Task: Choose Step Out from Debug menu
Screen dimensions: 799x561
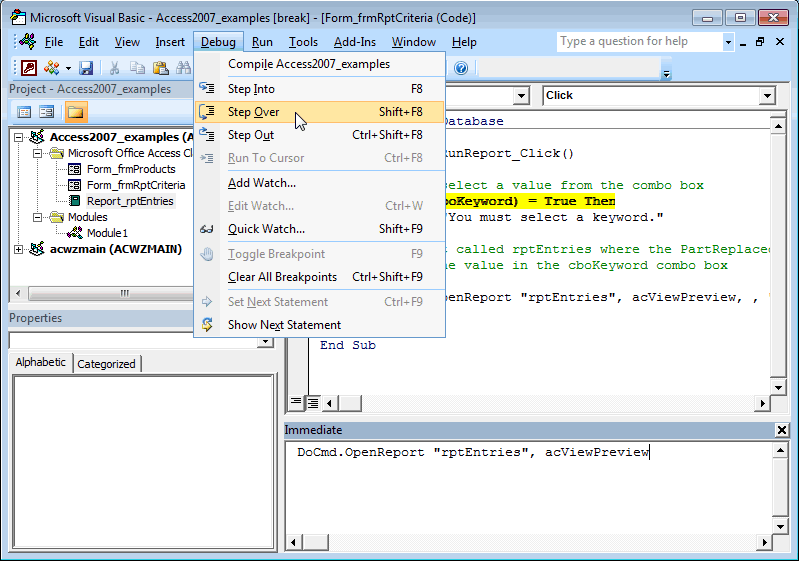Action: click(319, 135)
